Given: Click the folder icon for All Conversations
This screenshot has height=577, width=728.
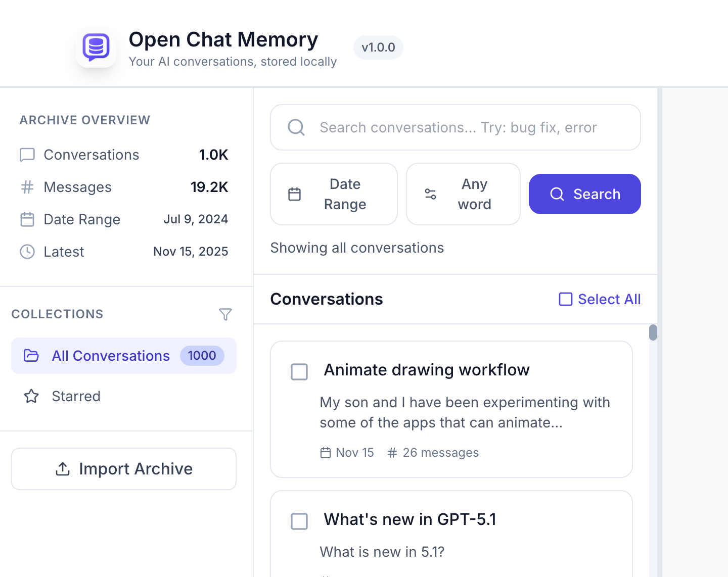Looking at the screenshot, I should point(31,356).
